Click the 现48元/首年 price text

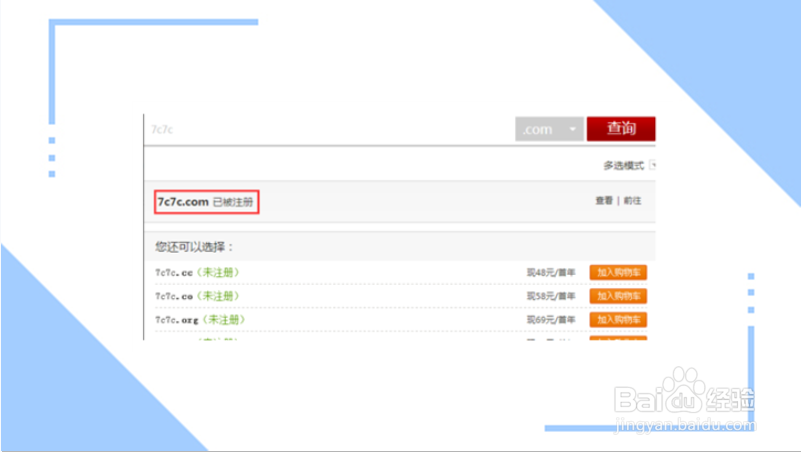[x=551, y=272]
